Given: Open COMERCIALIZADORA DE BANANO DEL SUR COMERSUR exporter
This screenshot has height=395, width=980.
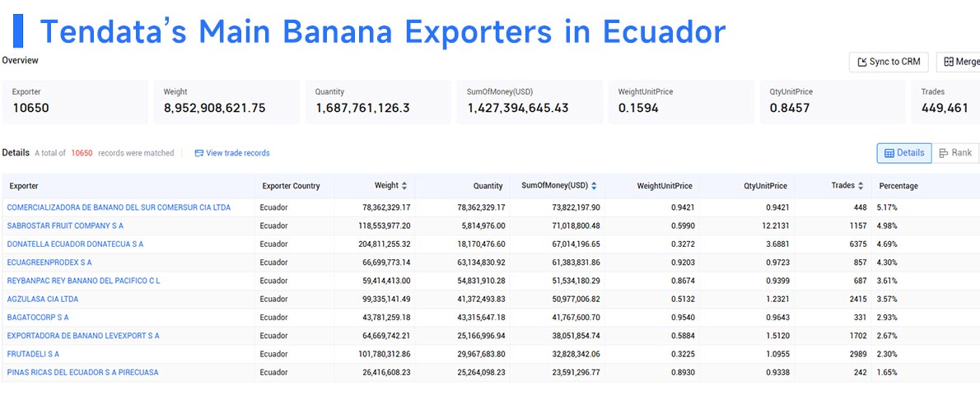Looking at the screenshot, I should tap(119, 207).
